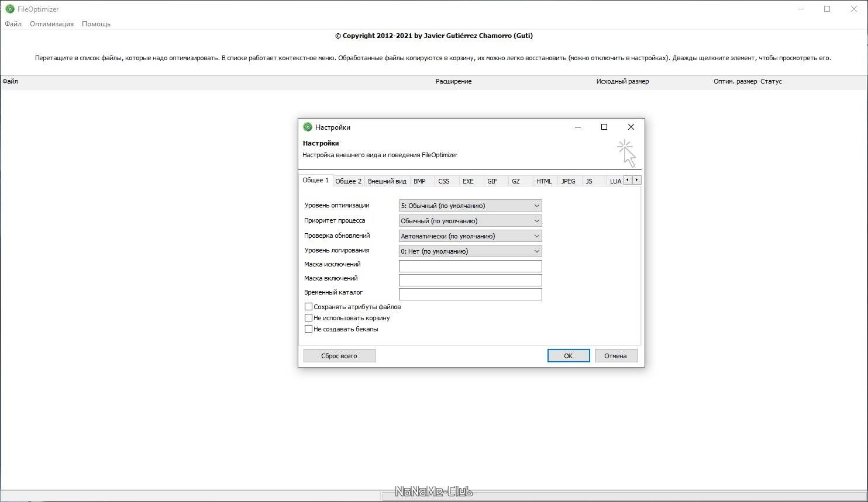
Task: Click the FileOptimizer app icon in title bar
Action: tap(10, 9)
